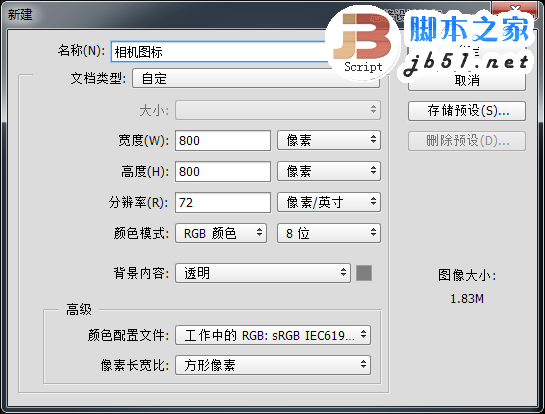Open the pixel aspect ratio dropdown 方形像素
The height and width of the screenshot is (414, 545).
(x=273, y=365)
